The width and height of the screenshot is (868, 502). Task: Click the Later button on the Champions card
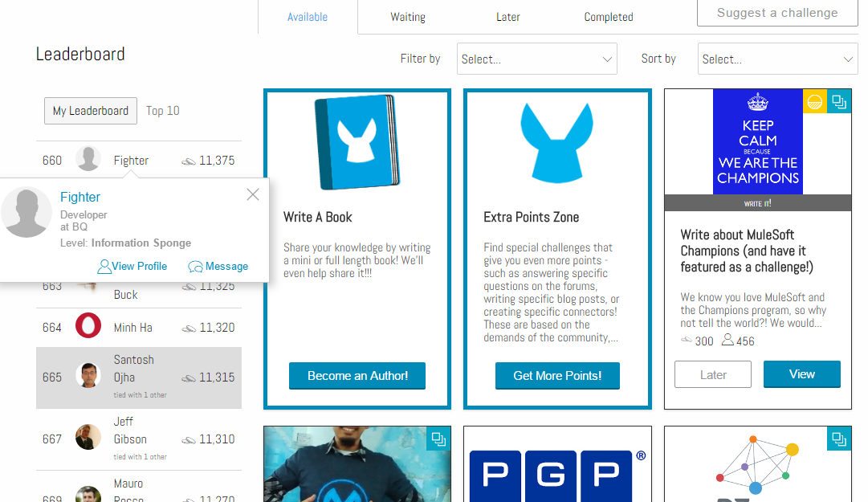click(713, 375)
